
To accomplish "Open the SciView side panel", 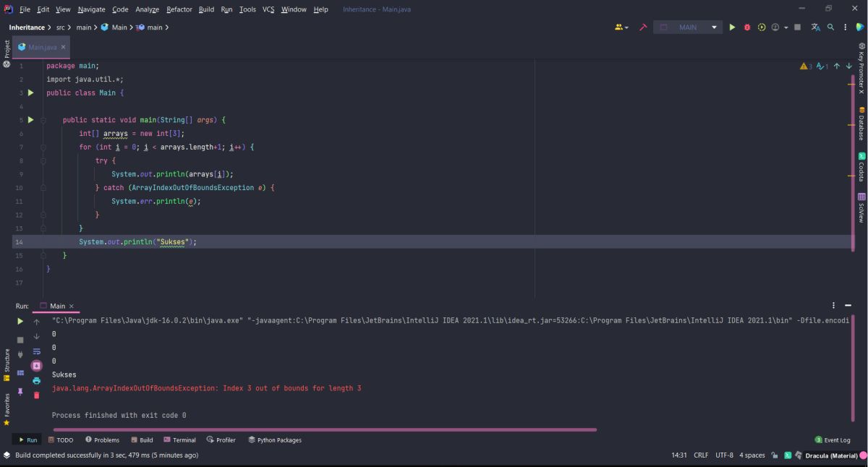I will pyautogui.click(x=861, y=207).
